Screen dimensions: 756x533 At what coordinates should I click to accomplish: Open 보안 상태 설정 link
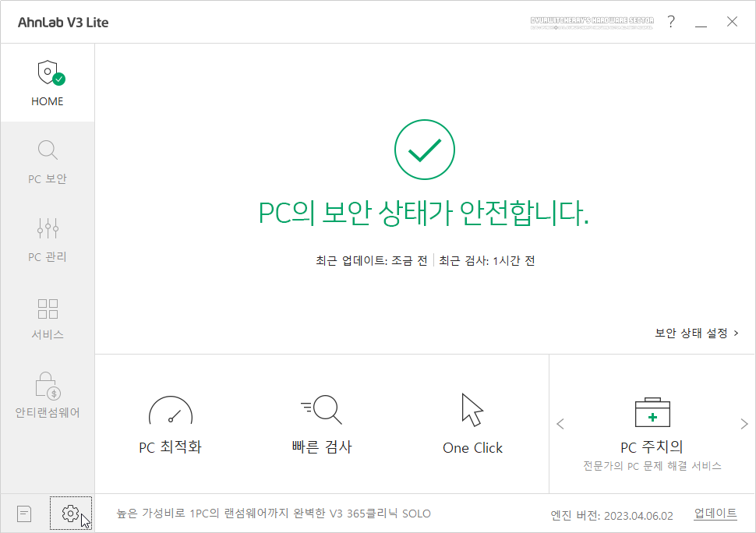coord(696,333)
